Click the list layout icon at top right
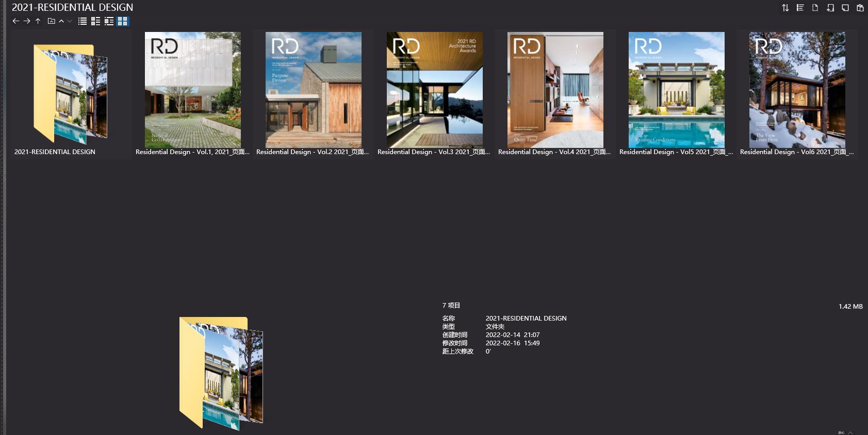The height and width of the screenshot is (435, 868). click(800, 8)
